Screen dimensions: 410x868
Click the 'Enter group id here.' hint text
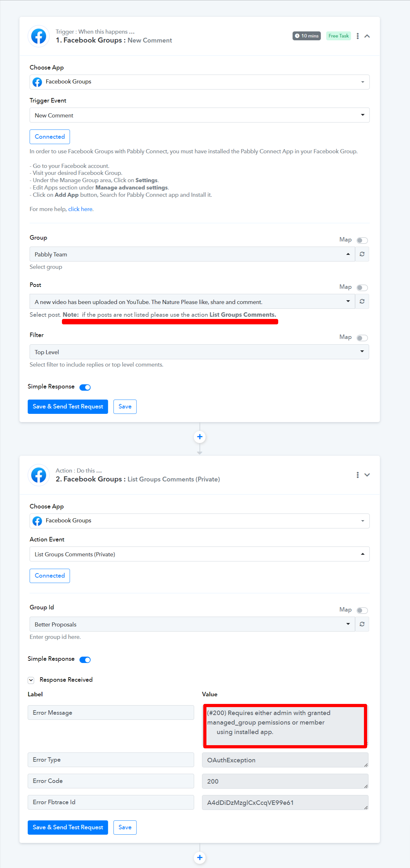(x=55, y=637)
